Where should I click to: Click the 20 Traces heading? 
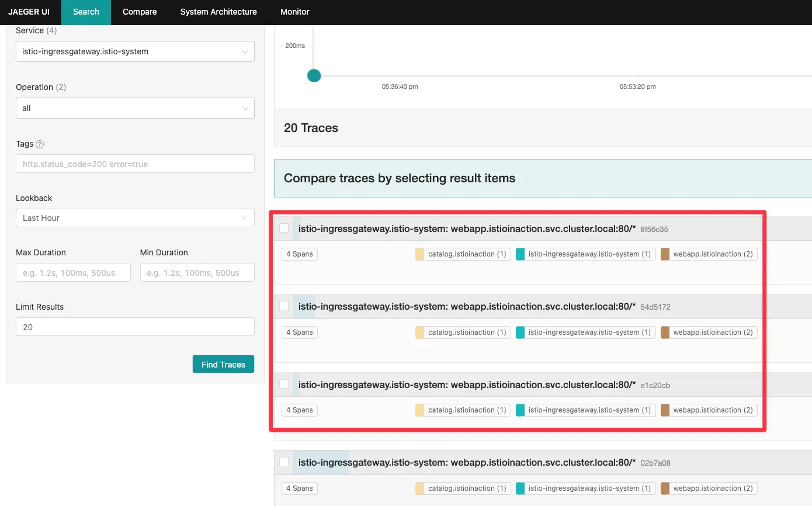[311, 128]
